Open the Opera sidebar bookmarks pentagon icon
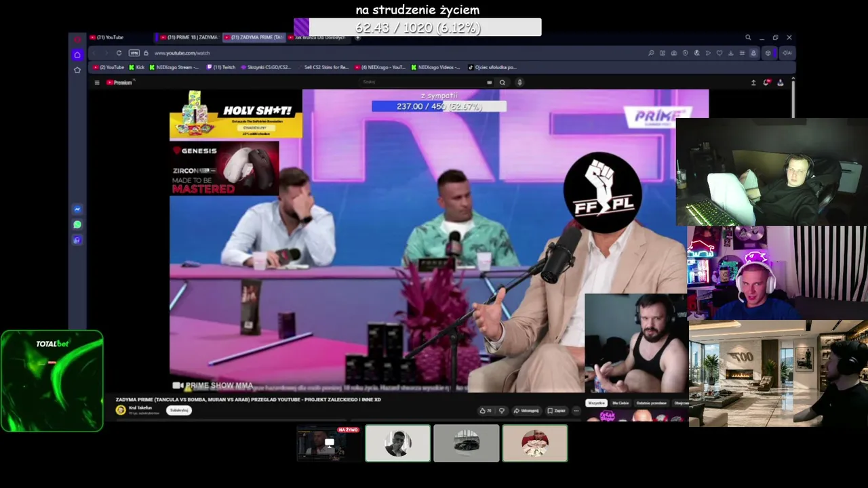The width and height of the screenshot is (868, 488). tap(77, 70)
